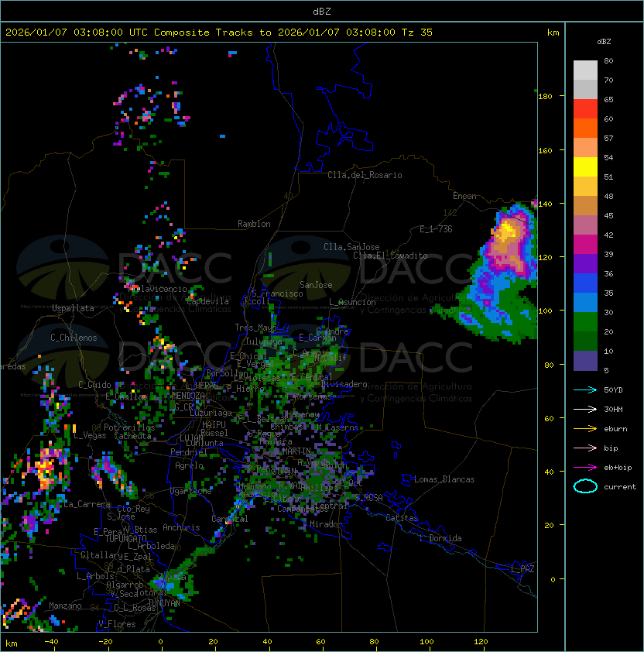The image size is (644, 652).
Task: Click the 'current' legend label
Action: point(620,487)
